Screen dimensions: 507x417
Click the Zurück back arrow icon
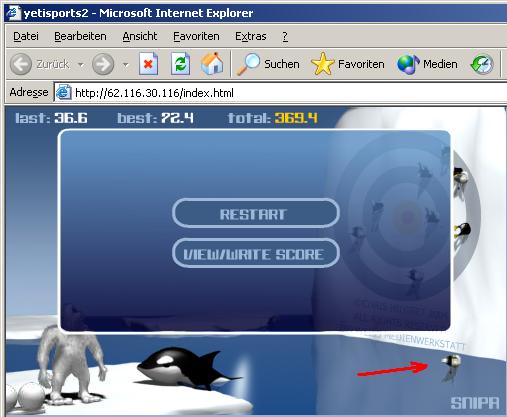coord(21,64)
